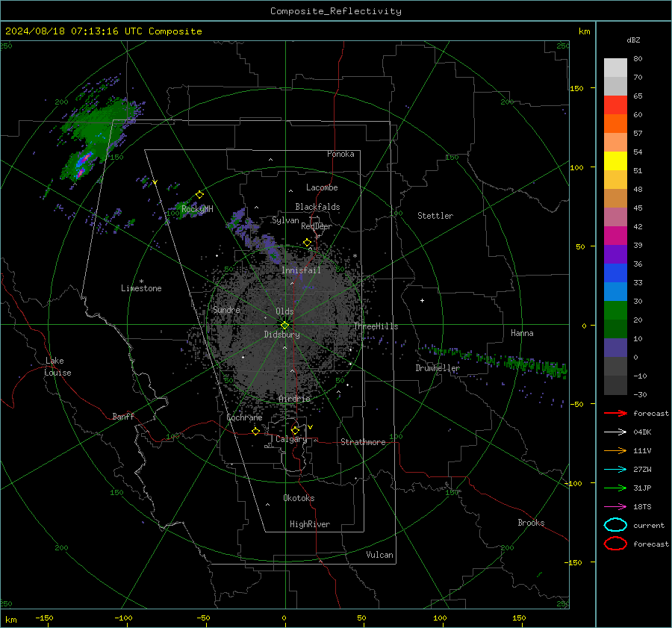The height and width of the screenshot is (628, 672).
Task: Click the yellow diamond marker beside RockyMH
Action: click(x=199, y=195)
